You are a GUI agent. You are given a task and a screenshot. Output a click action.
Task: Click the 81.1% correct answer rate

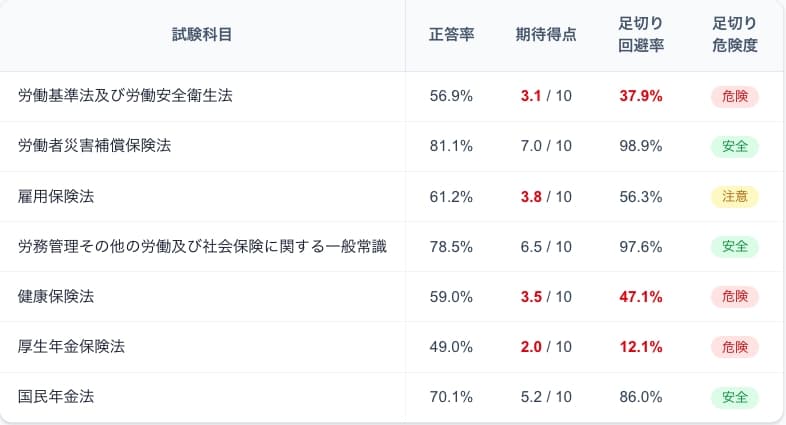coord(451,146)
